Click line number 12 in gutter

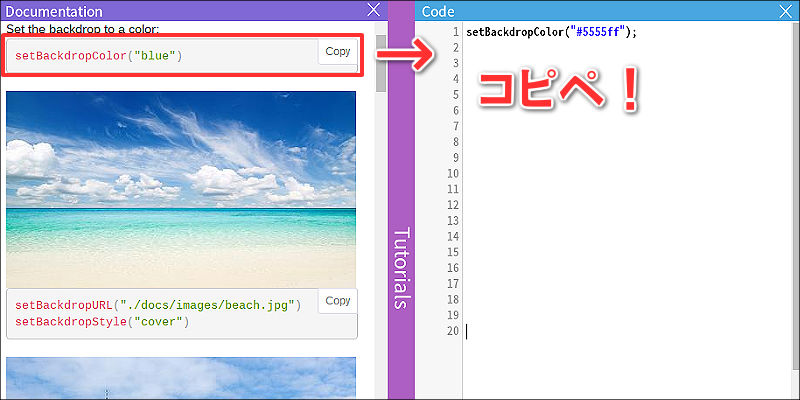pyautogui.click(x=453, y=205)
